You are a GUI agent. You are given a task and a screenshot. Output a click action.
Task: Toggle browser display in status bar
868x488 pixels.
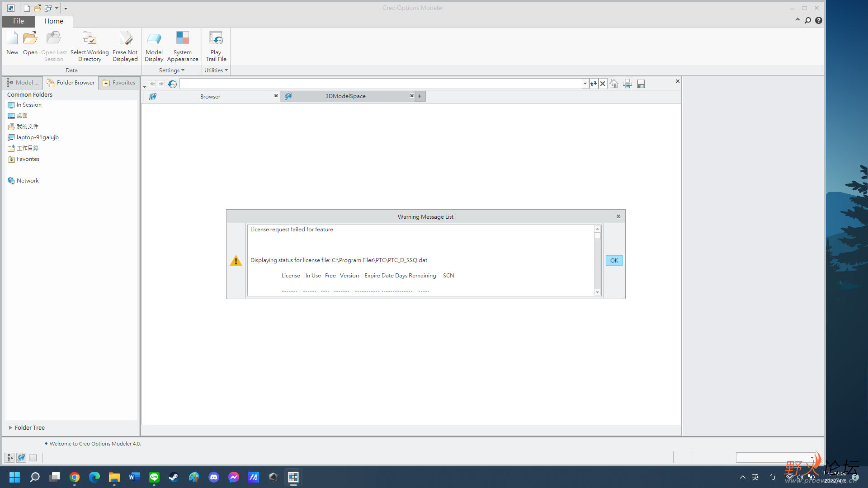coord(21,458)
